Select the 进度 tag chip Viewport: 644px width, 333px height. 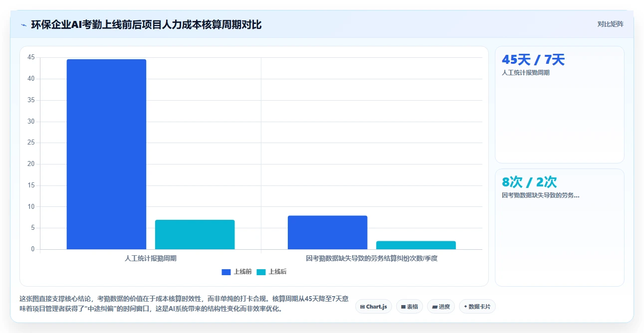(441, 307)
